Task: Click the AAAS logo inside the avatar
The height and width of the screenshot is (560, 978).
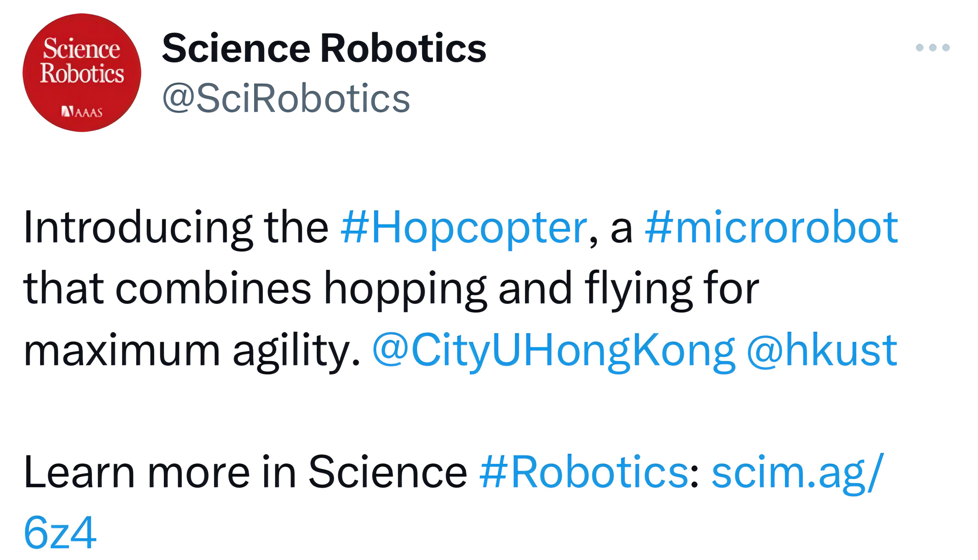Action: coord(82,112)
